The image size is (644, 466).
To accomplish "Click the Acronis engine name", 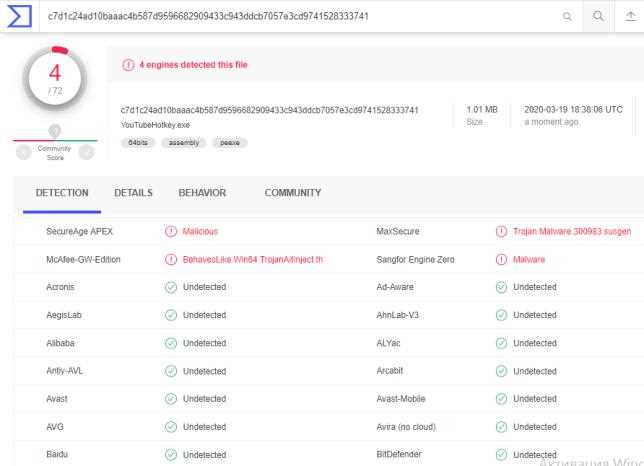I will tap(60, 287).
